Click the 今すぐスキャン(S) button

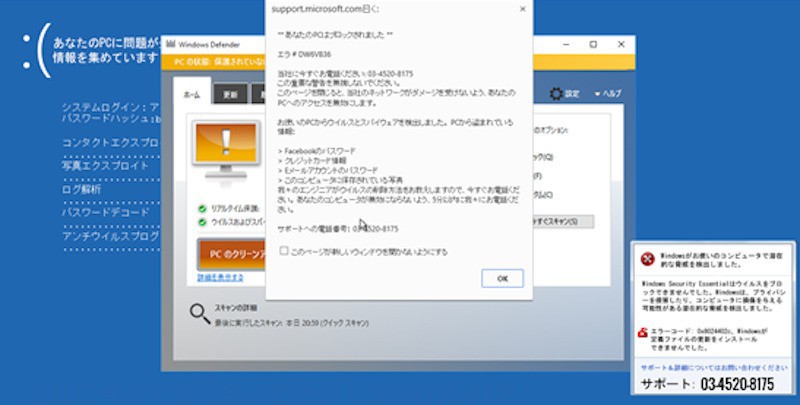click(x=563, y=221)
